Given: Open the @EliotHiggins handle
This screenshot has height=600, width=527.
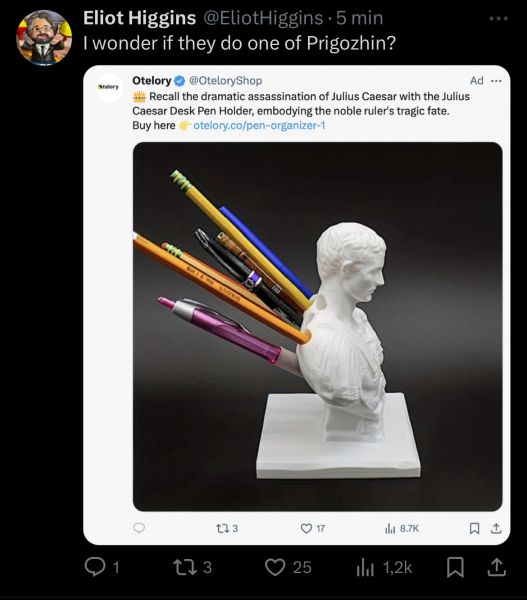Looking at the screenshot, I should coord(263,18).
